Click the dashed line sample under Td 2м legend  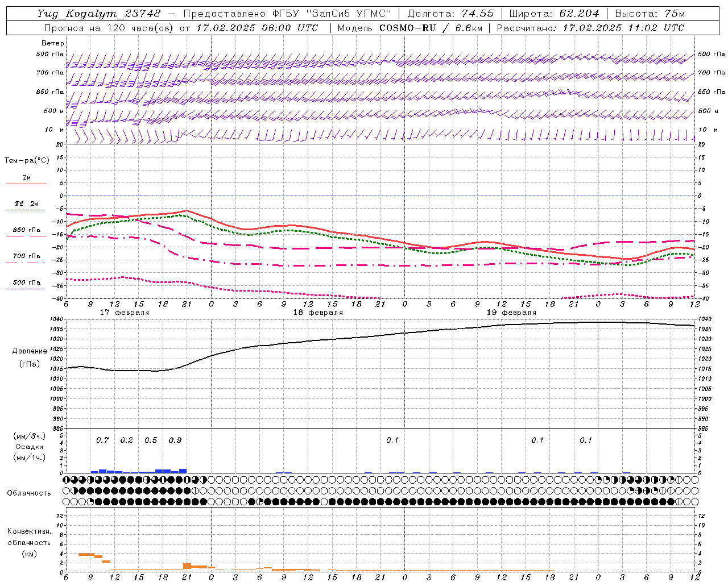tap(25, 210)
